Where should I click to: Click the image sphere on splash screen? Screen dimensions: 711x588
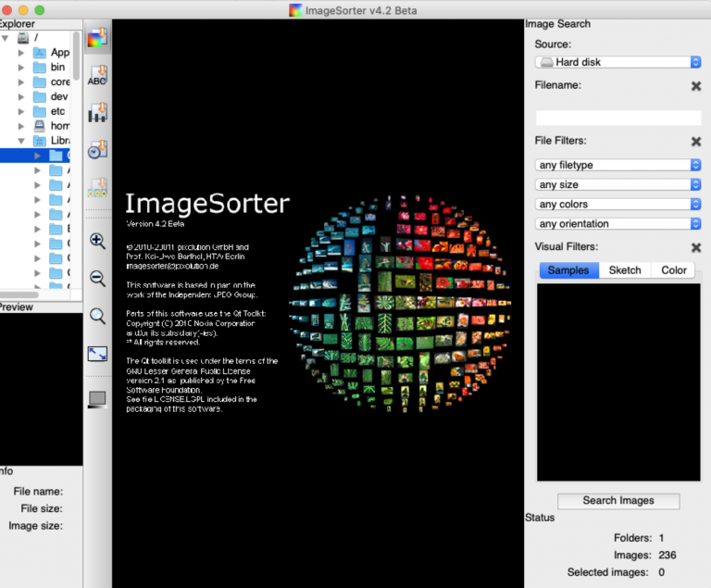click(400, 304)
